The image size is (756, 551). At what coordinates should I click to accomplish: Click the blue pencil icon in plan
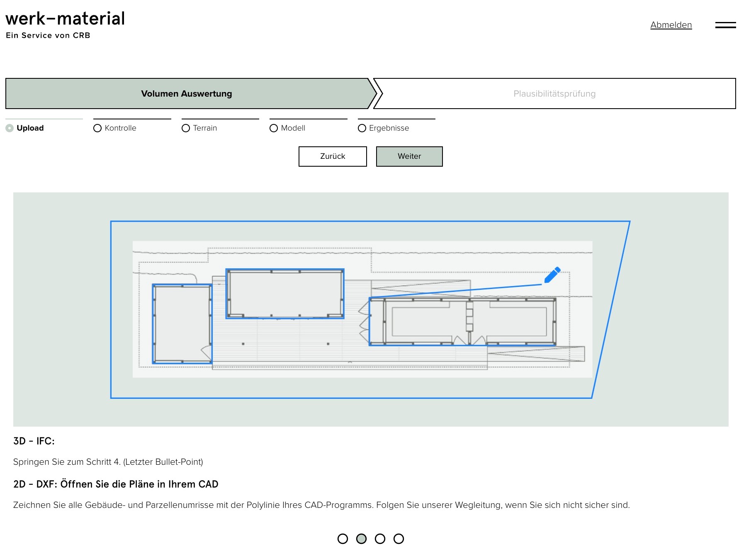point(552,275)
